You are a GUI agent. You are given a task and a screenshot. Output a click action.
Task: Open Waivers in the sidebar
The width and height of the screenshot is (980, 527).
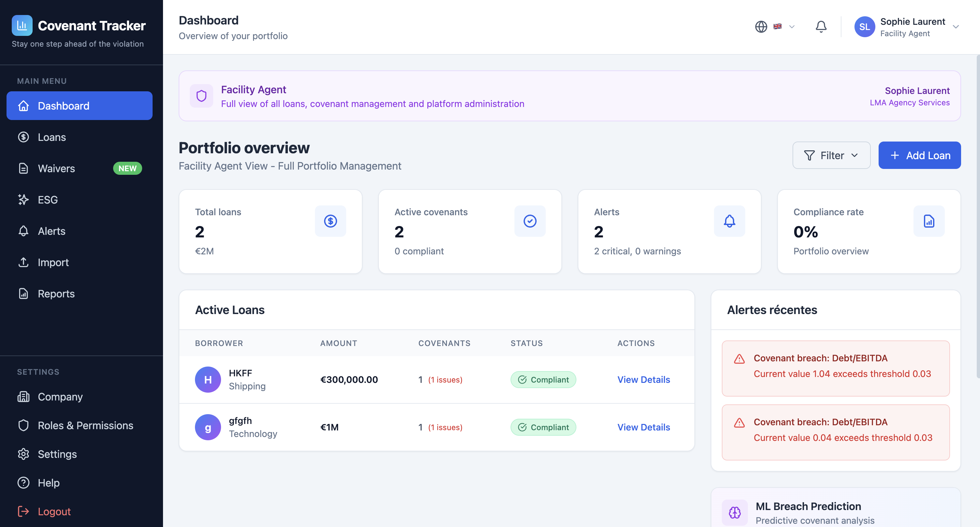56,168
